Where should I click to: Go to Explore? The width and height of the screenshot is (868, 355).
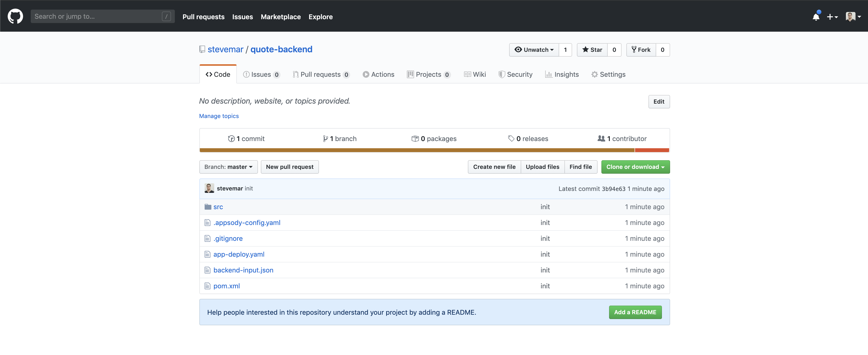click(x=320, y=17)
